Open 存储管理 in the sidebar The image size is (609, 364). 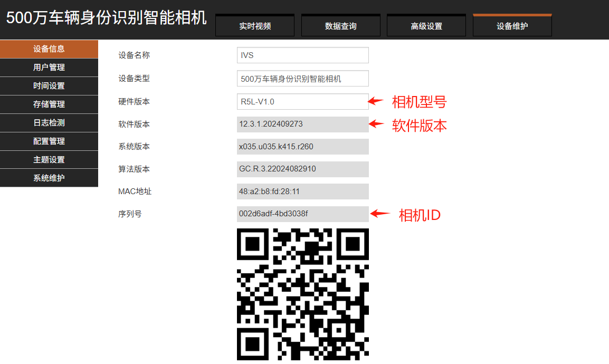coord(49,104)
